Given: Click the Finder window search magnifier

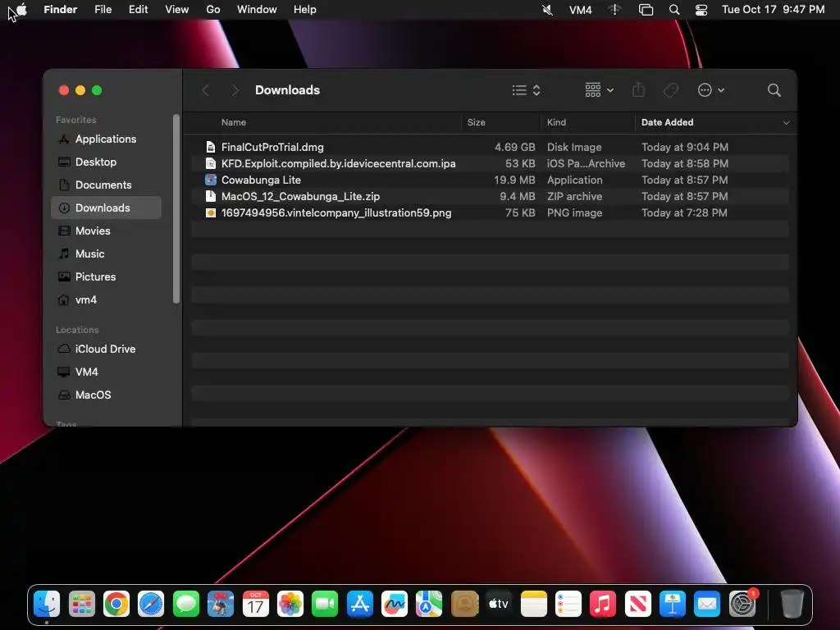Looking at the screenshot, I should (774, 90).
